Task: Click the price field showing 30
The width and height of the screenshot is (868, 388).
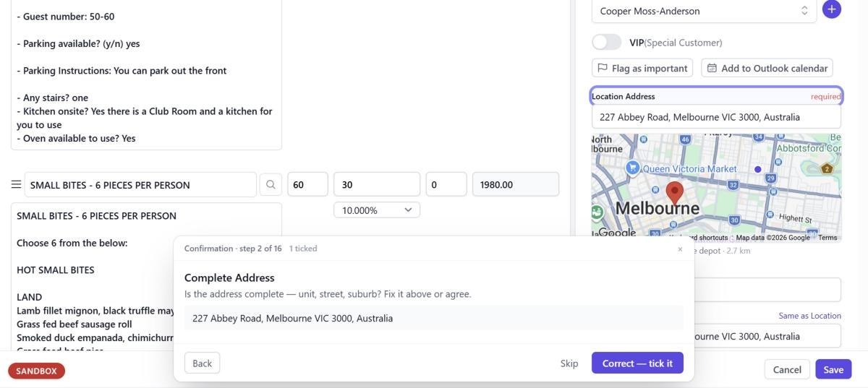Action: [x=377, y=185]
